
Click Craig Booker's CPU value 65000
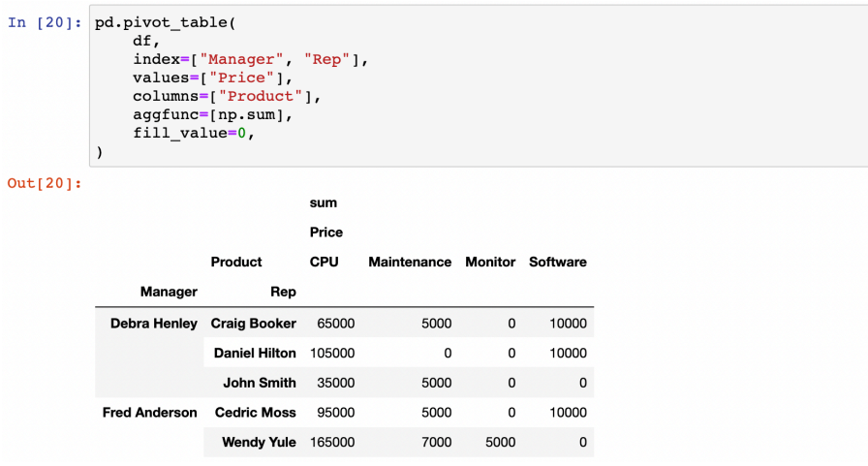coord(336,324)
